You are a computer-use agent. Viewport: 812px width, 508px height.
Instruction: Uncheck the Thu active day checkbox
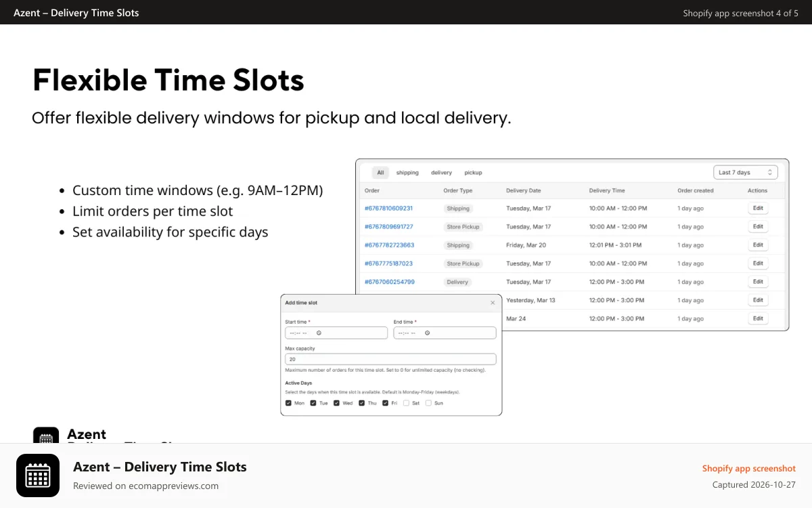point(362,403)
